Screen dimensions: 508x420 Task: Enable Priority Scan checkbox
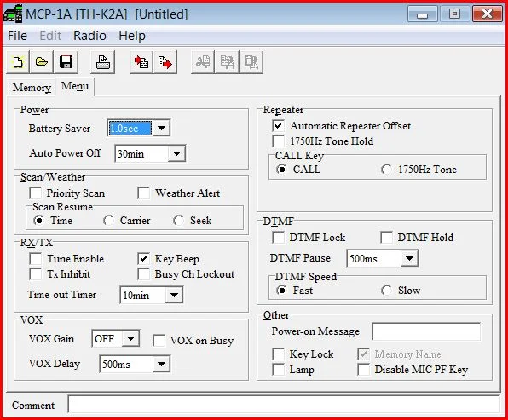point(36,193)
